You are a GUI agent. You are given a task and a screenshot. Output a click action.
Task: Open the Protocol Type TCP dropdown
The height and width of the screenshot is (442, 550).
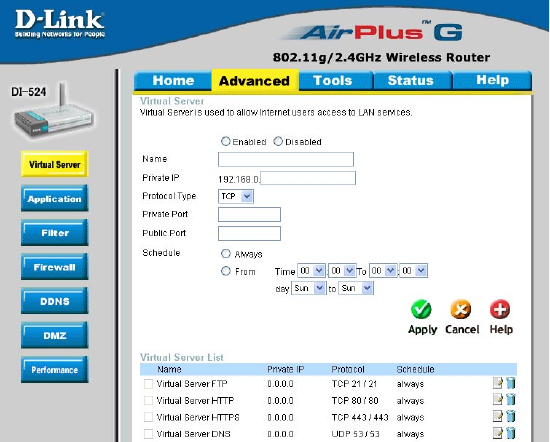236,196
